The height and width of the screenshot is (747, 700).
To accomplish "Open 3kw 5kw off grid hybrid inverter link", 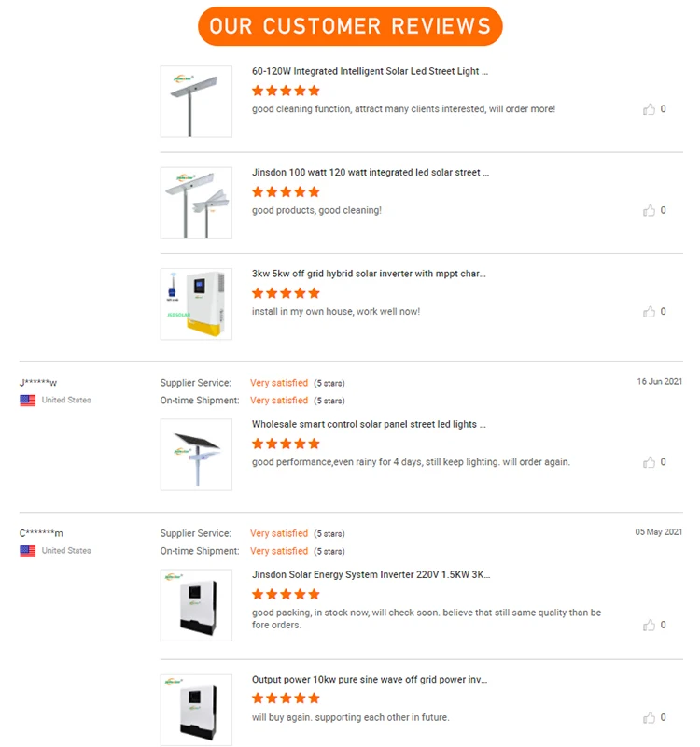I will click(369, 274).
